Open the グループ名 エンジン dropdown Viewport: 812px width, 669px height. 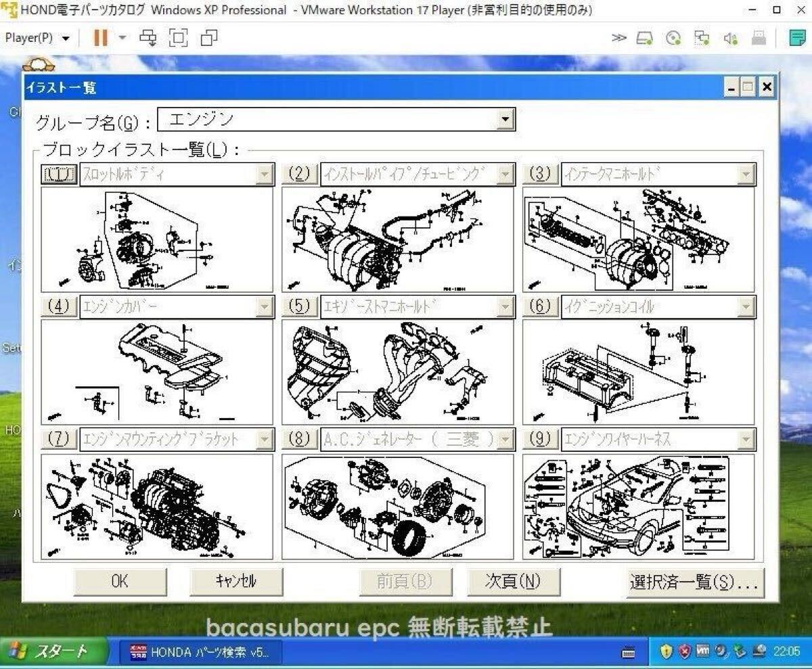coord(505,120)
